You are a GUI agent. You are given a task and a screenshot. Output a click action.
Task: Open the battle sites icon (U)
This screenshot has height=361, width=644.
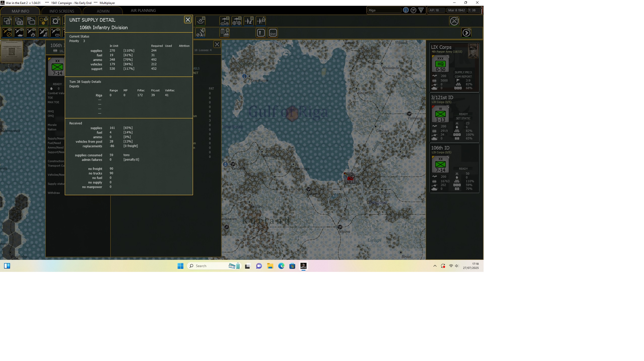click(200, 21)
